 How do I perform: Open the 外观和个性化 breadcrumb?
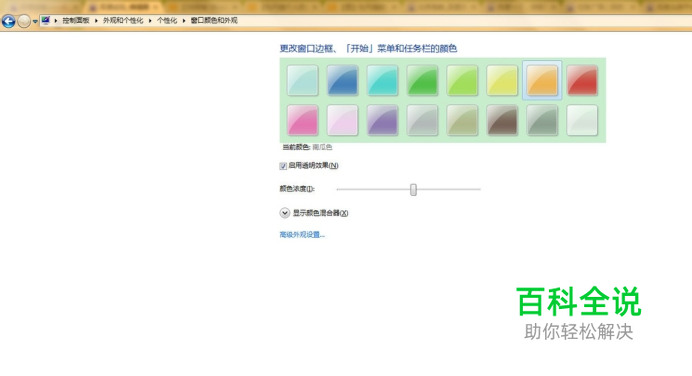(x=123, y=21)
